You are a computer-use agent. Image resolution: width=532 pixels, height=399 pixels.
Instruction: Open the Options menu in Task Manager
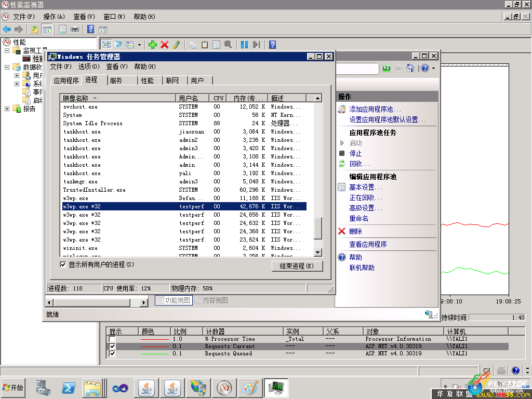tap(89, 66)
